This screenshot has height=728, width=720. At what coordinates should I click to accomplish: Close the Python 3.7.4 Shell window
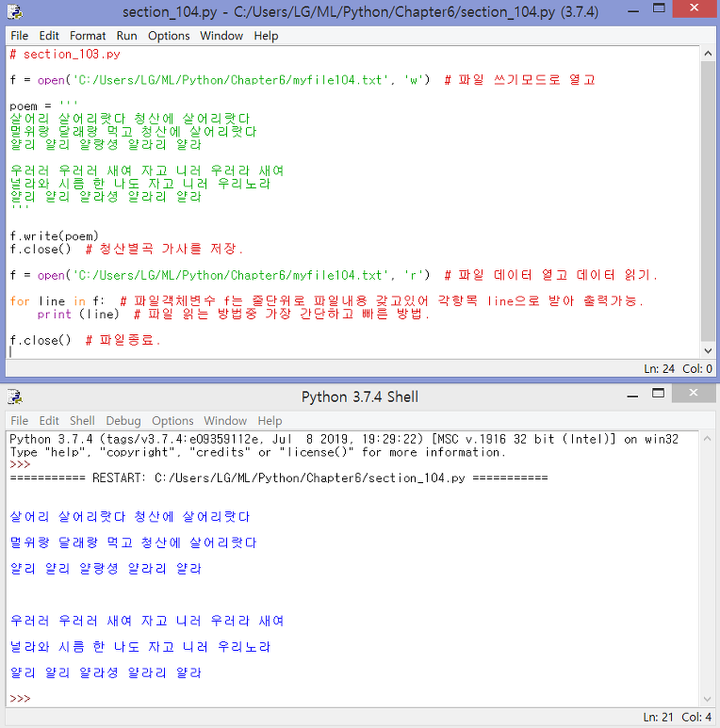pos(694,394)
